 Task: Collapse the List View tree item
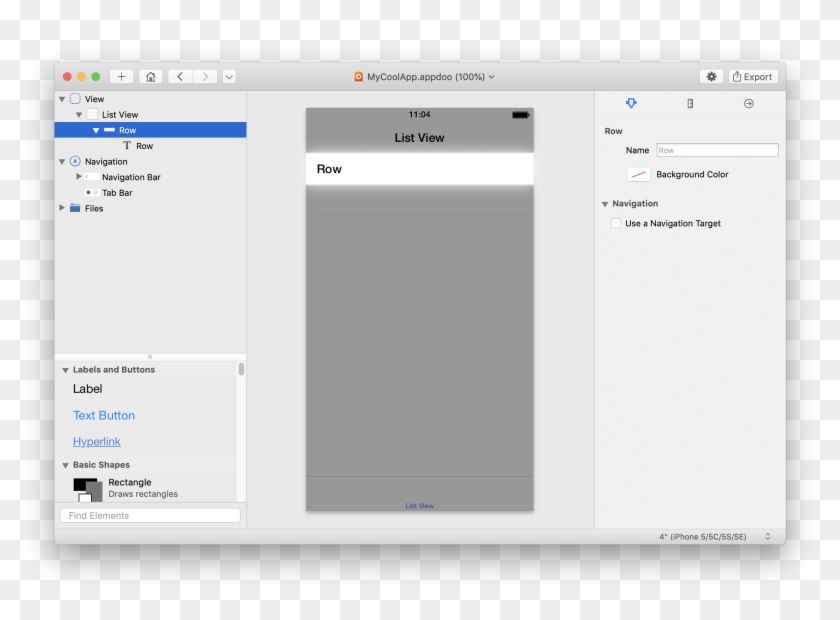click(x=79, y=115)
